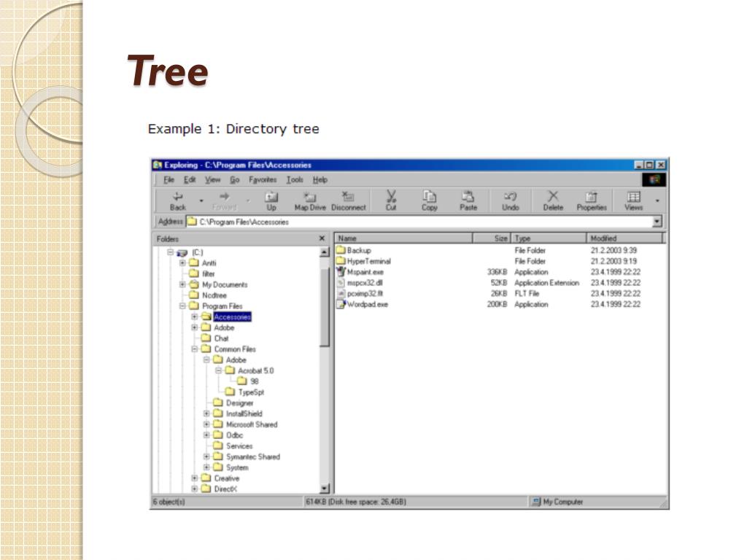
Task: Select the Wordpad.exe file
Action: click(367, 305)
